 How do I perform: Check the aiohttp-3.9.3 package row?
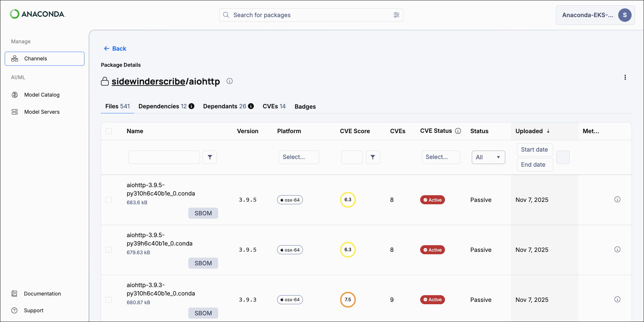coord(109,300)
